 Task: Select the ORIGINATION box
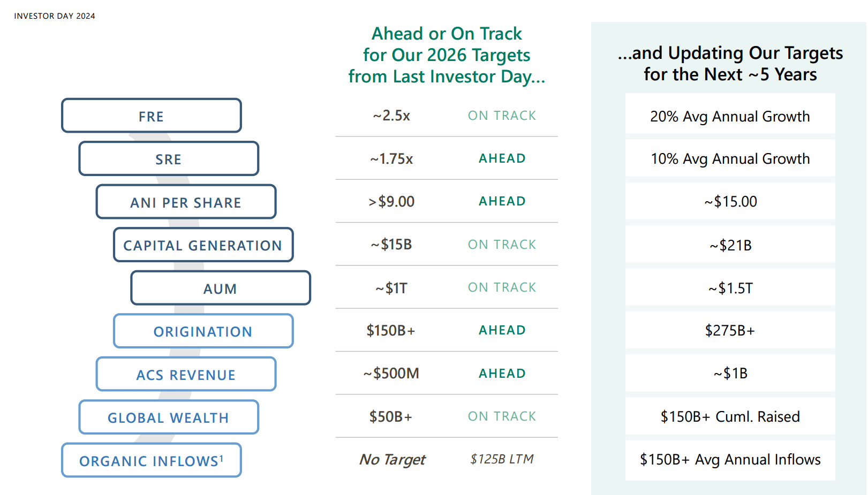click(x=203, y=331)
